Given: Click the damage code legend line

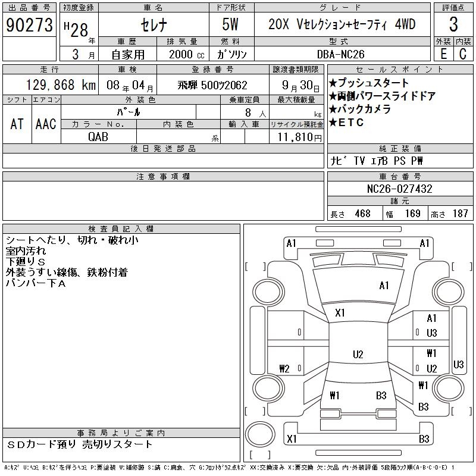Looking at the screenshot, I should [x=229, y=468].
